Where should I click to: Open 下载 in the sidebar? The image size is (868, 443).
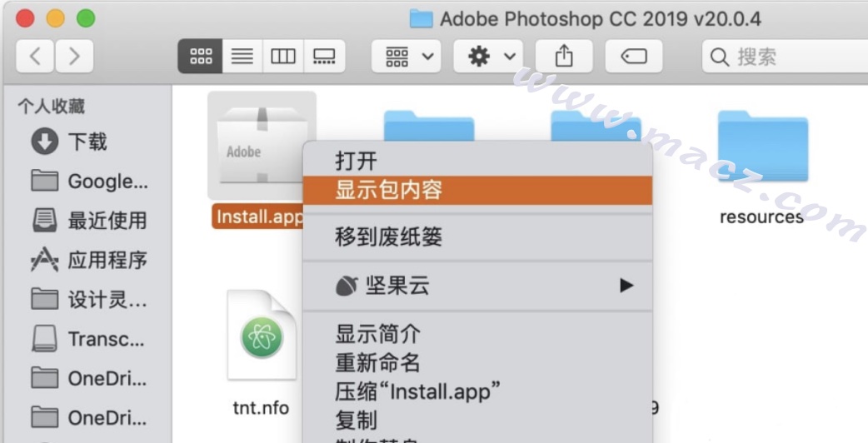click(88, 142)
